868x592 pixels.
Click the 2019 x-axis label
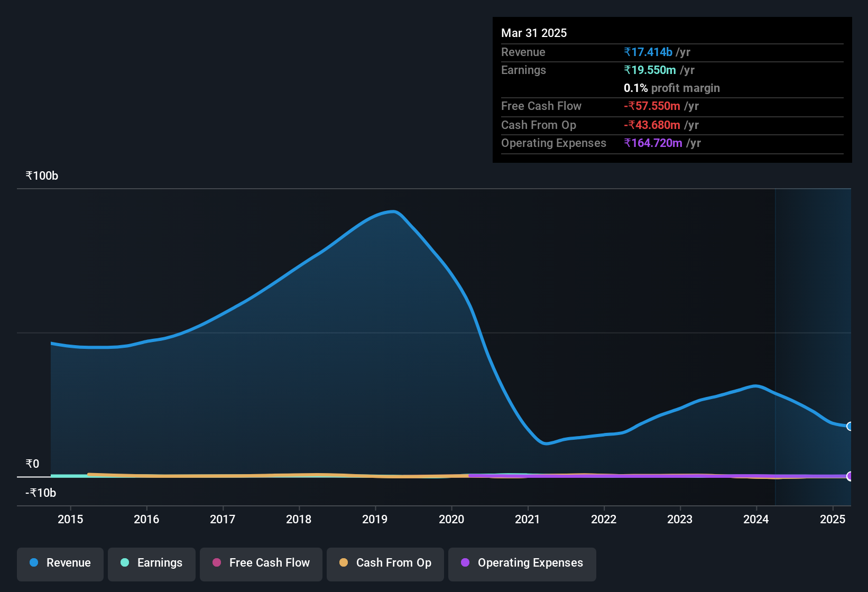click(375, 519)
